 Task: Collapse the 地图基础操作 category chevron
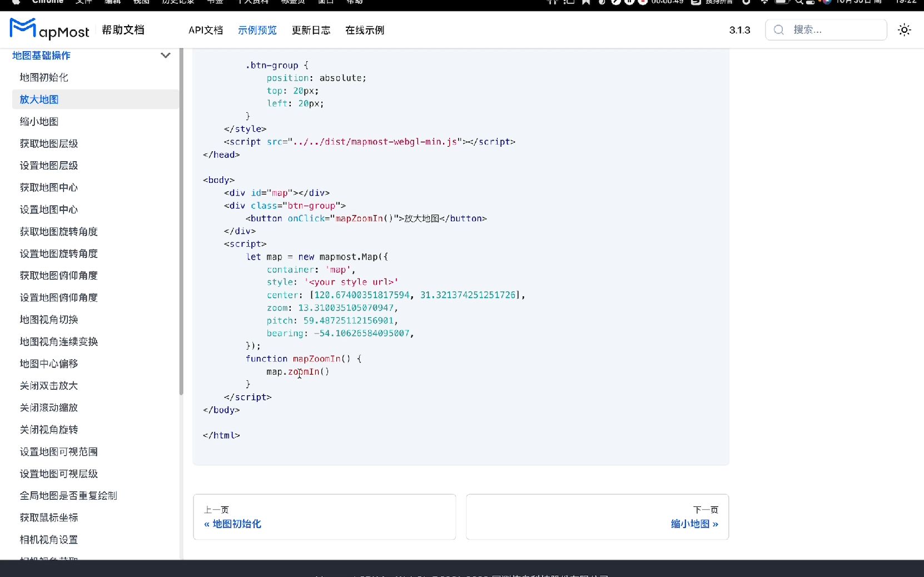(x=165, y=56)
